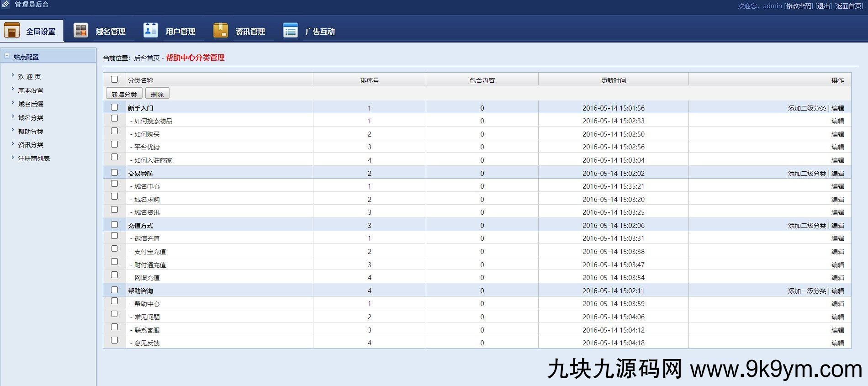This screenshot has height=386, width=868.
Task: Open 基本设置 in the sidebar
Action: (31, 90)
